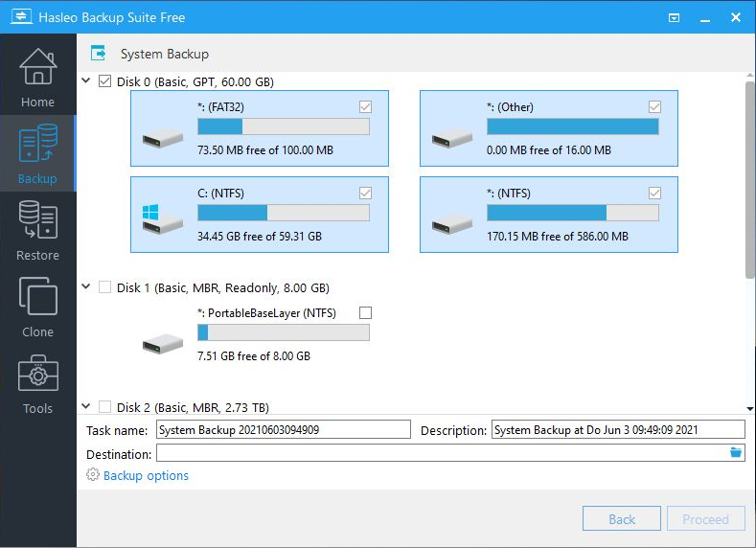Click the 'C: (NTFS)' partition label

click(x=220, y=194)
